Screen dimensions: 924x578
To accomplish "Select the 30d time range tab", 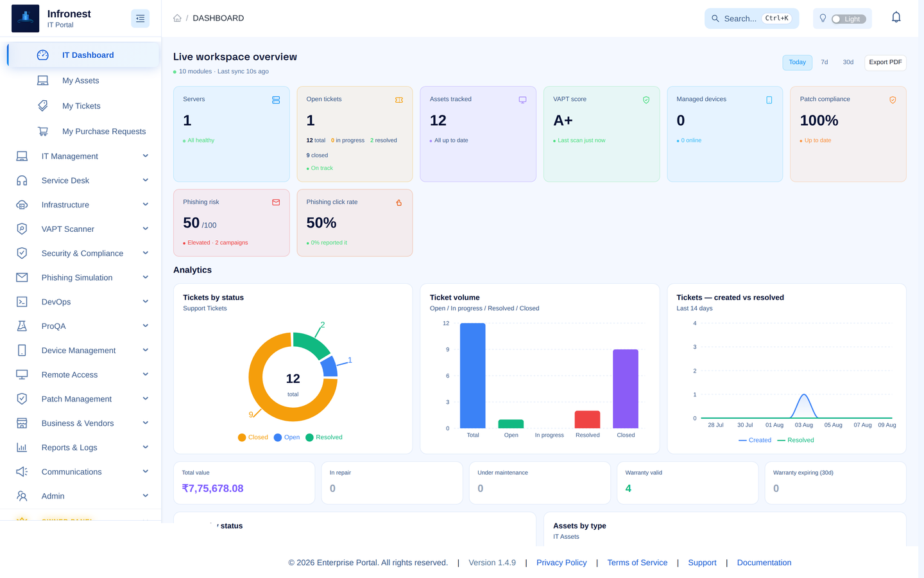I will [x=848, y=62].
